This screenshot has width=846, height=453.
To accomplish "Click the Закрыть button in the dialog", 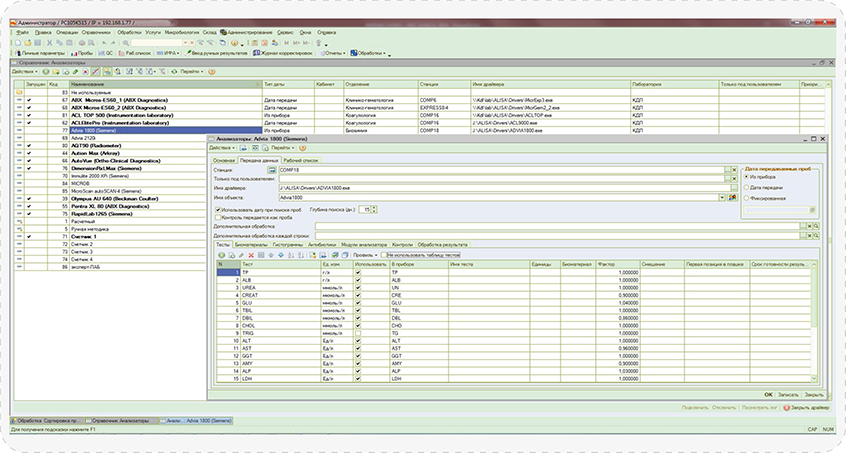I will click(814, 395).
